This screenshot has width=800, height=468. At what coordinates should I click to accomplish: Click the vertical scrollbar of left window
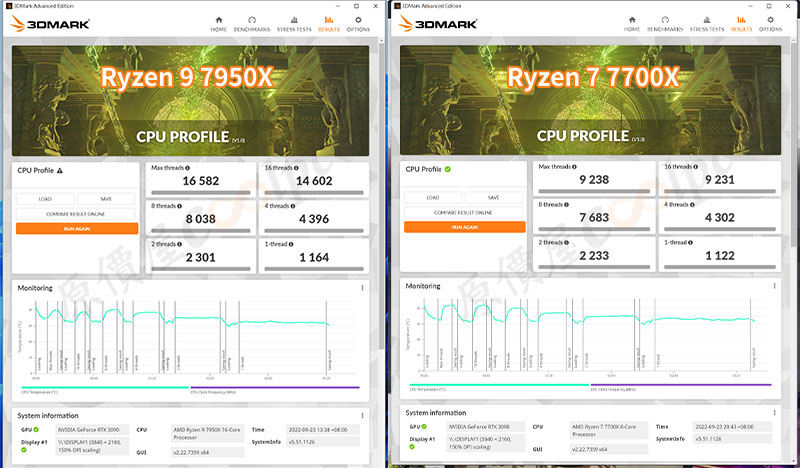(381, 194)
